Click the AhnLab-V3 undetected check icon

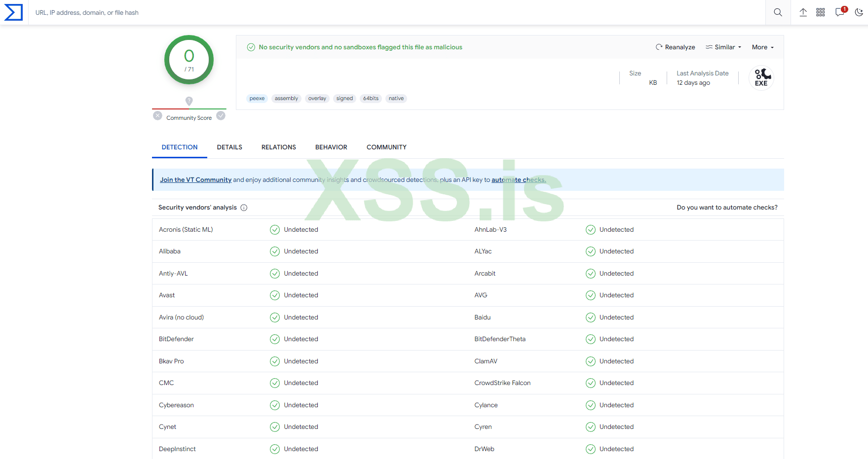tap(591, 230)
